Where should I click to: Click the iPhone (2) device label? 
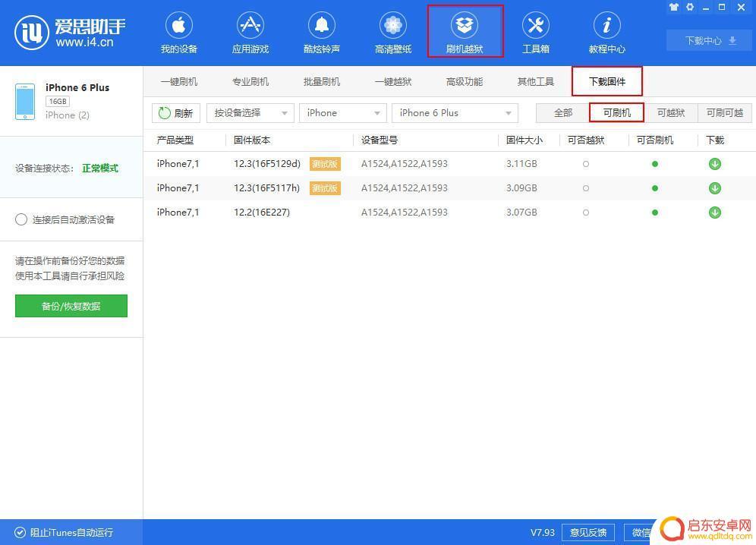click(x=68, y=115)
